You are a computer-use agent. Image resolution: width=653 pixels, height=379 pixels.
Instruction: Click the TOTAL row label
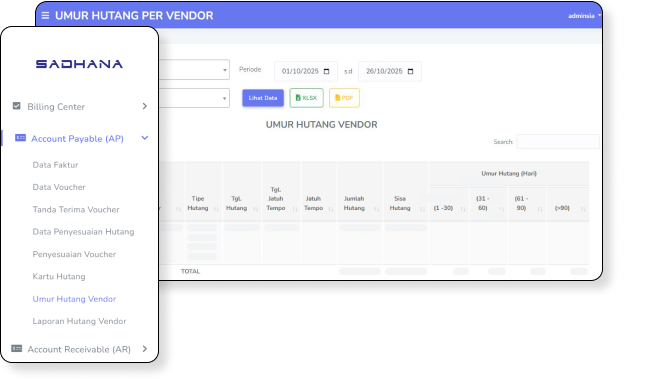(190, 271)
